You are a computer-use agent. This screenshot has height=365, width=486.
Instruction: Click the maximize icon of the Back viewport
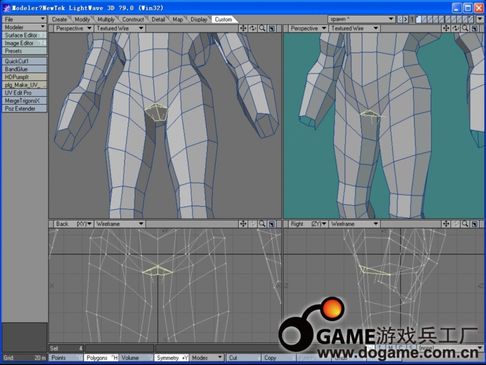272,224
